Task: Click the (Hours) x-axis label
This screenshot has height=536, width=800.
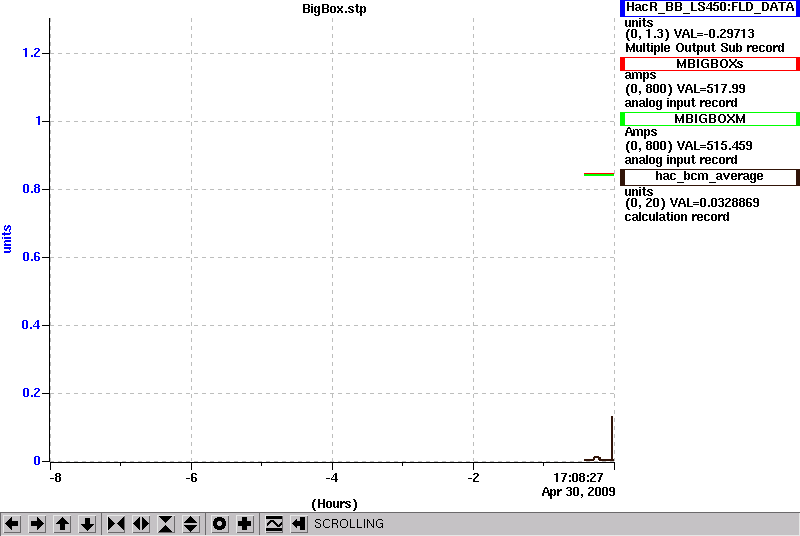Action: [334, 504]
